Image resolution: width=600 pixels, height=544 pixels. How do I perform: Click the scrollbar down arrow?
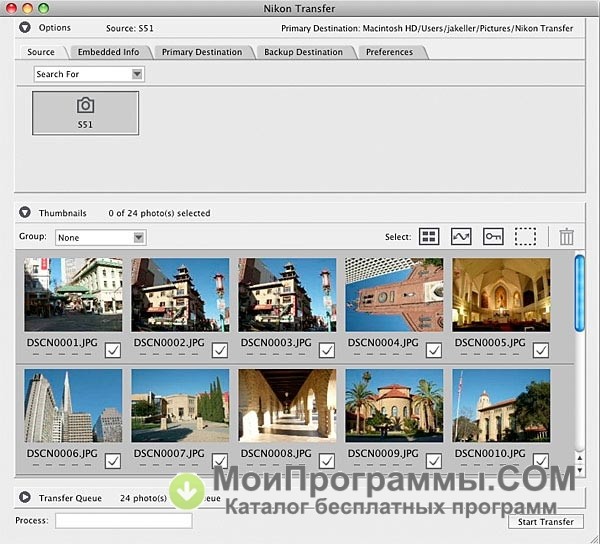(x=580, y=470)
